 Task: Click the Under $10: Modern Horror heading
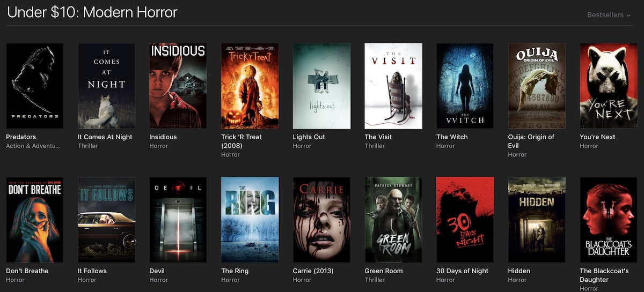[92, 12]
